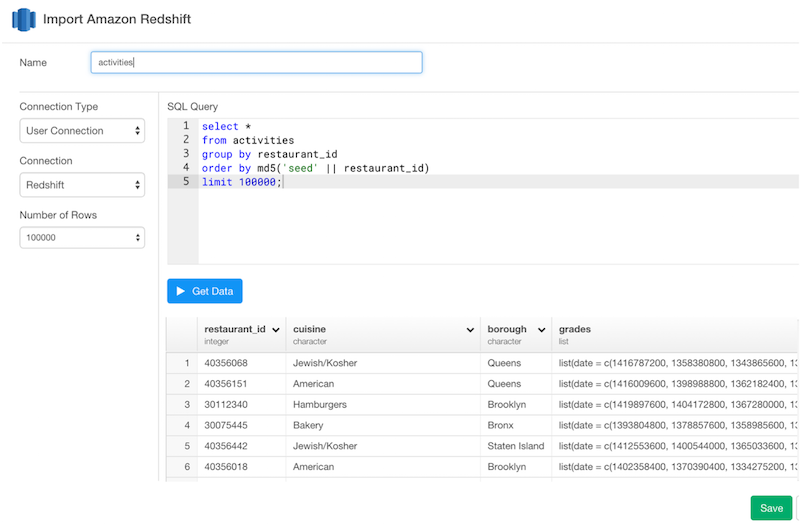Screen dimensions: 800x526
Task: Click the Staten Island borough cell
Action: pos(516,446)
